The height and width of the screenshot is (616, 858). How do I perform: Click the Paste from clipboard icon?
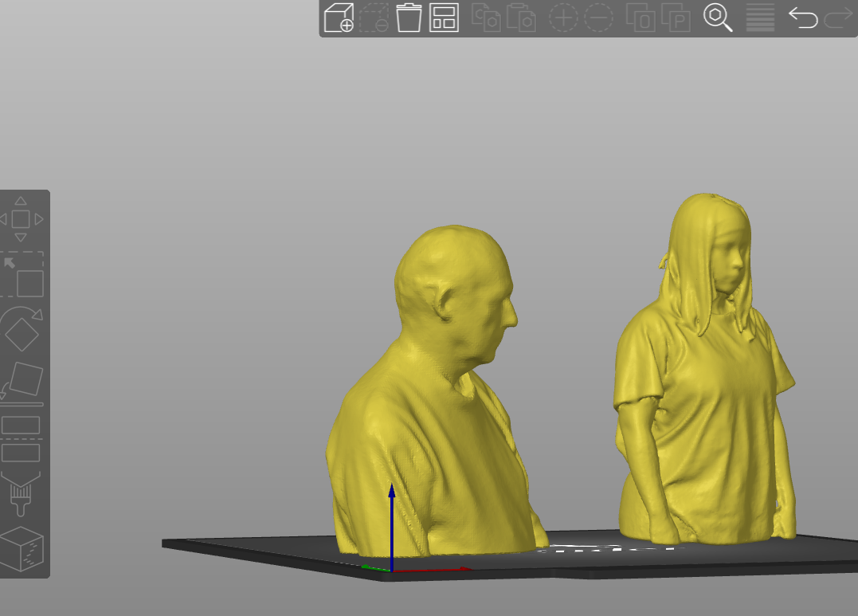click(521, 18)
